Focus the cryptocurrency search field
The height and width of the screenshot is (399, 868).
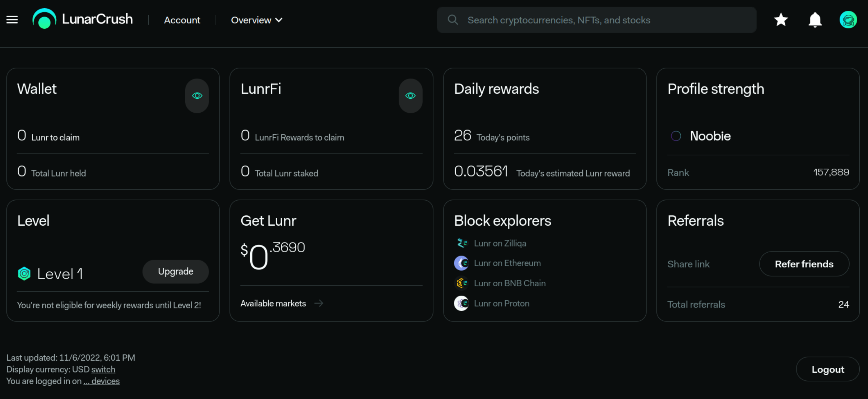596,20
